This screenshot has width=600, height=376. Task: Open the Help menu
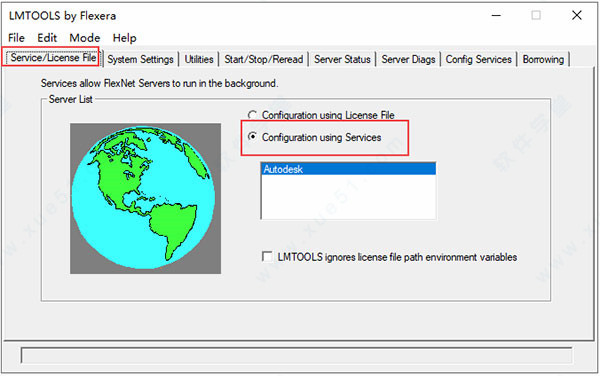tap(124, 38)
